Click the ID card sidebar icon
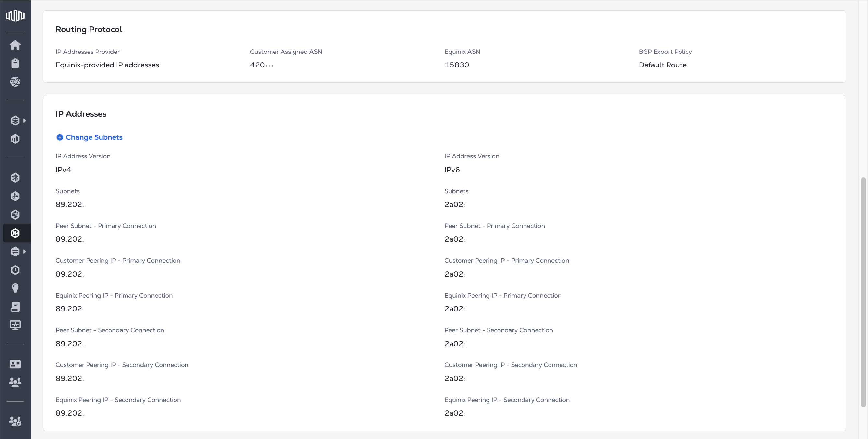 click(15, 364)
